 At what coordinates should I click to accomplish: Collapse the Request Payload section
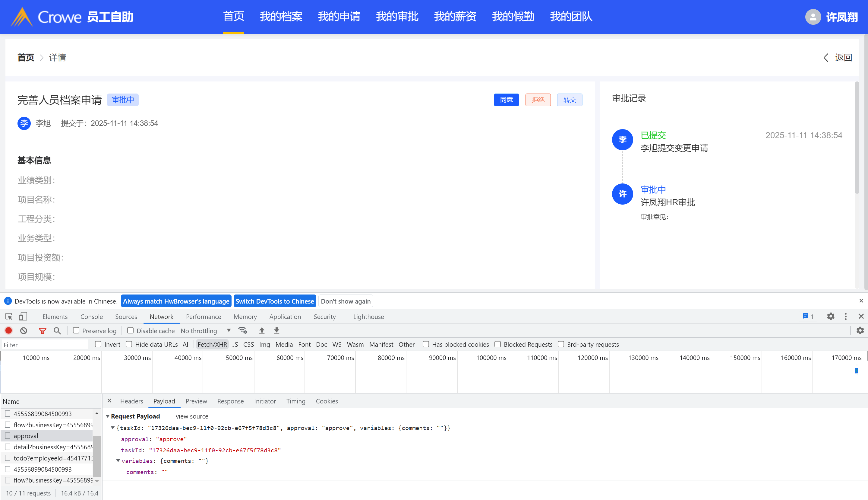point(108,416)
